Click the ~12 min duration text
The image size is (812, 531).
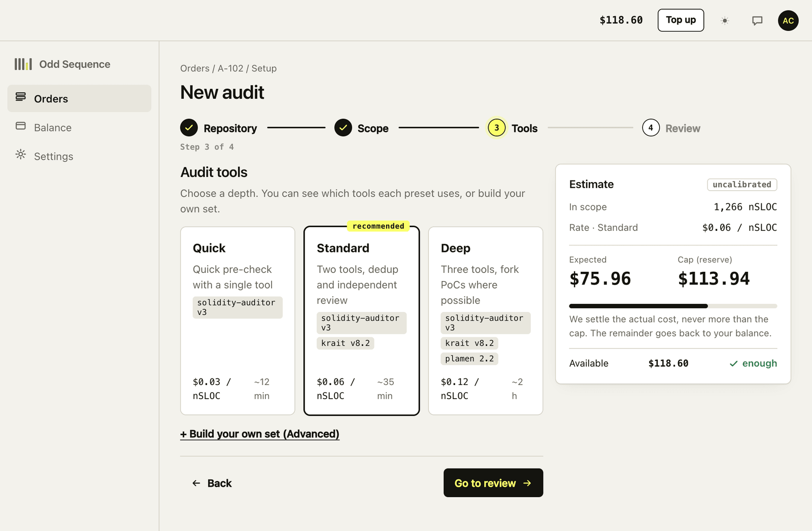tap(262, 389)
